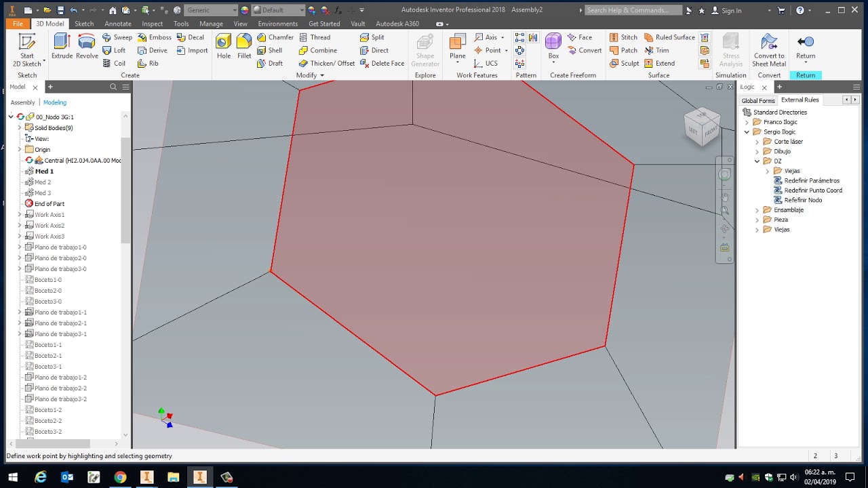The width and height of the screenshot is (868, 488).
Task: Open the Annotate ribbon tab
Action: [x=118, y=24]
